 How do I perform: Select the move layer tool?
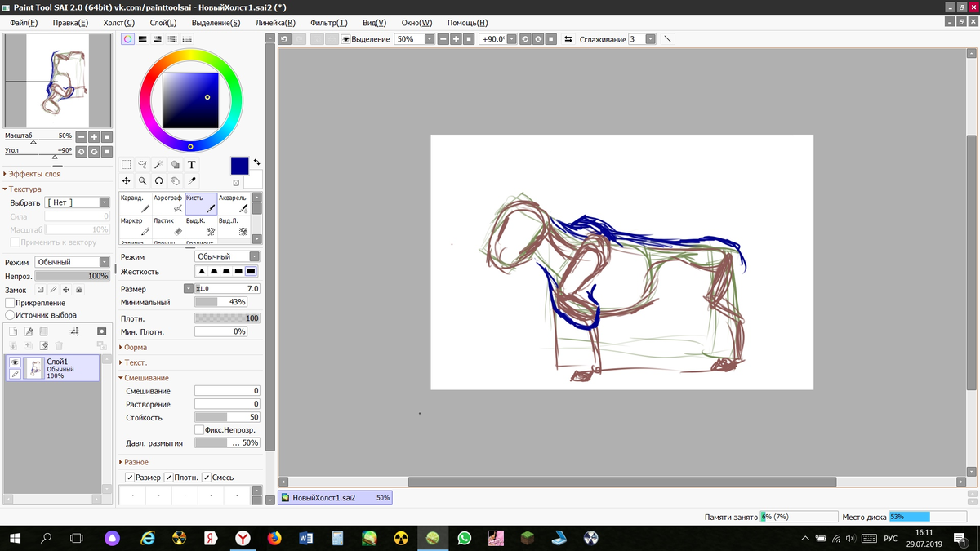pyautogui.click(x=127, y=181)
